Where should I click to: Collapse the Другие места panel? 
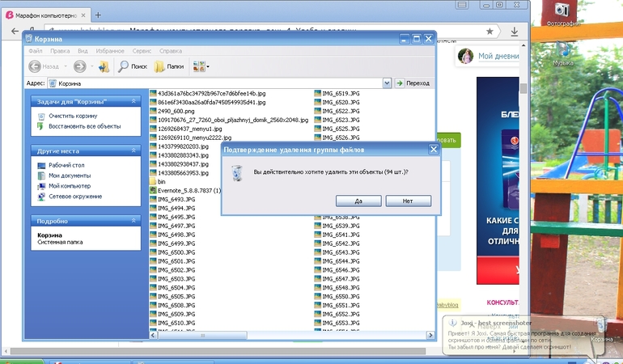click(133, 150)
